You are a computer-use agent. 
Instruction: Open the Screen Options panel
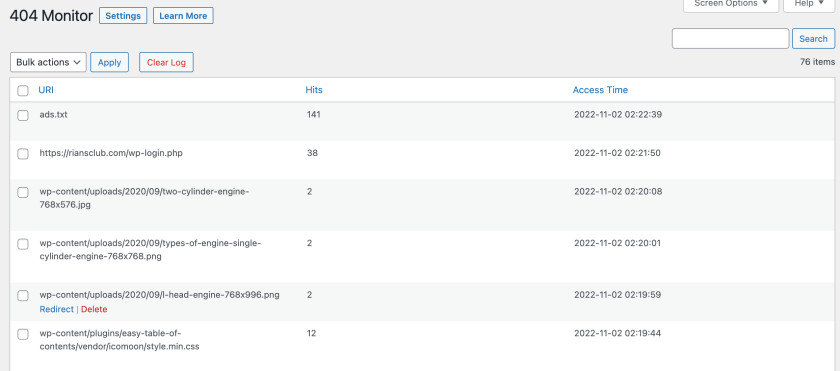click(x=731, y=4)
